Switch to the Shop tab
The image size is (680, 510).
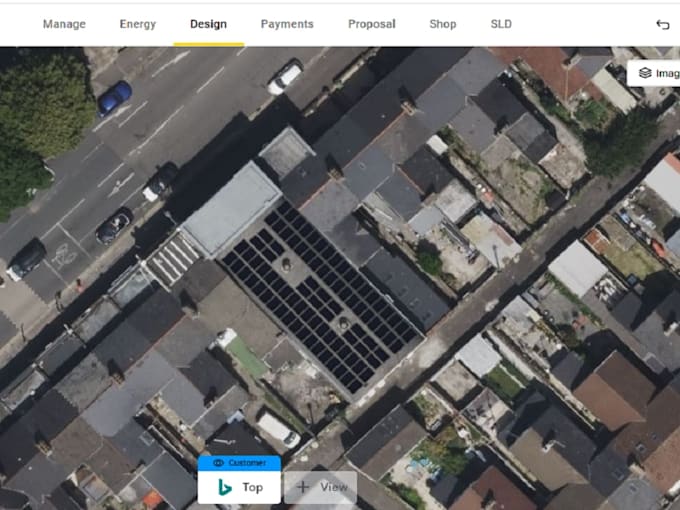[x=443, y=24]
